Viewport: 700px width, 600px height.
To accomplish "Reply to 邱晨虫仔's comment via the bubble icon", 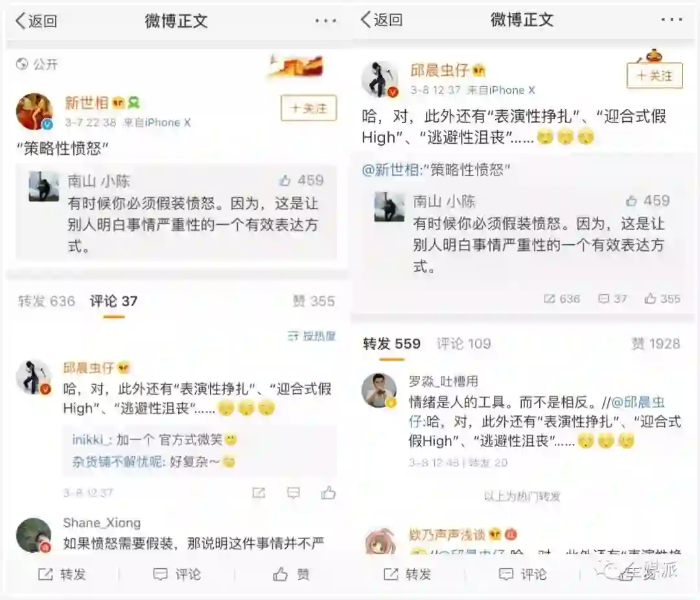I will [294, 493].
